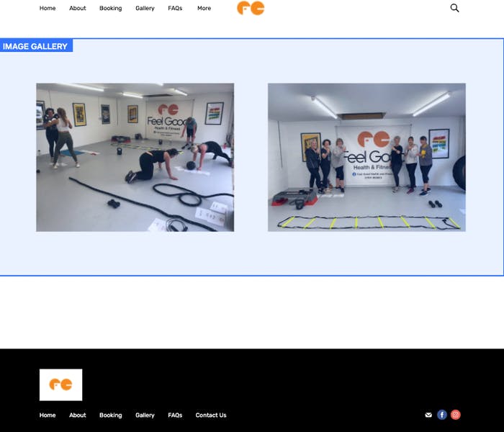This screenshot has height=432, width=504.
Task: Click the orange FG logo in header
Action: click(x=251, y=8)
